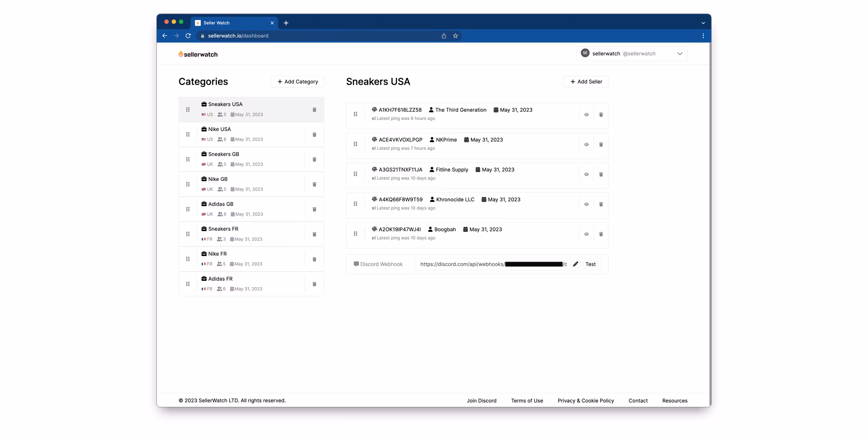Screen dimensions: 868x434
Task: Edit the Discord webhook URL pencil icon
Action: click(x=575, y=264)
